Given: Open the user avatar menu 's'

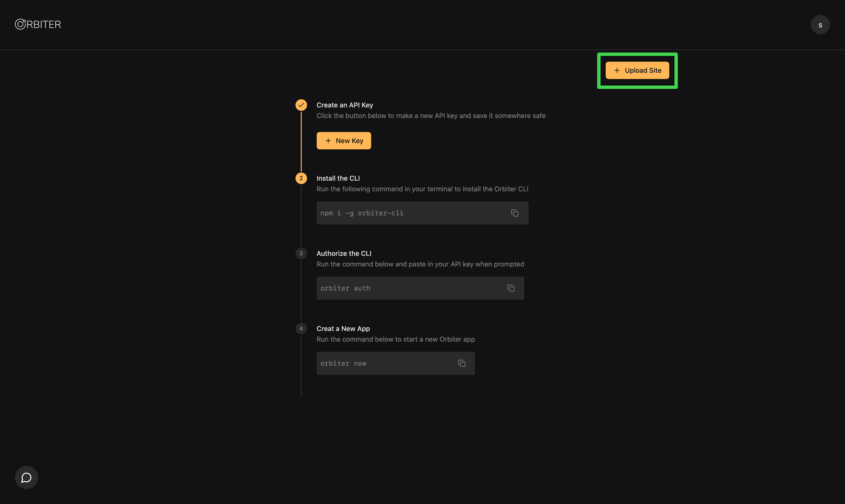Looking at the screenshot, I should click(820, 24).
